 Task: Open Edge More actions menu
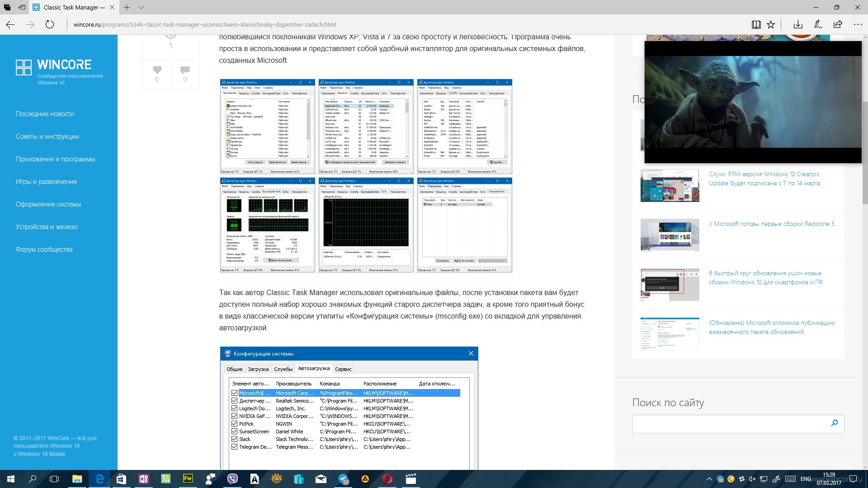(858, 24)
